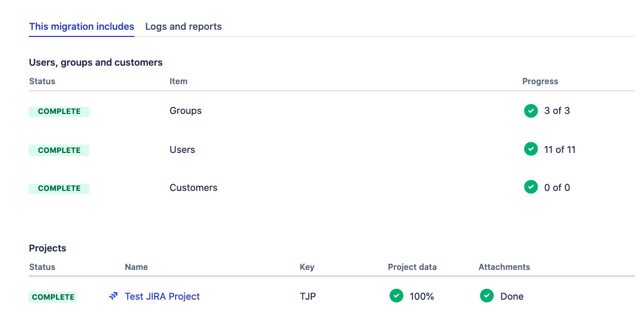The height and width of the screenshot is (312, 644).
Task: Click the Progress column header
Action: pyautogui.click(x=540, y=81)
